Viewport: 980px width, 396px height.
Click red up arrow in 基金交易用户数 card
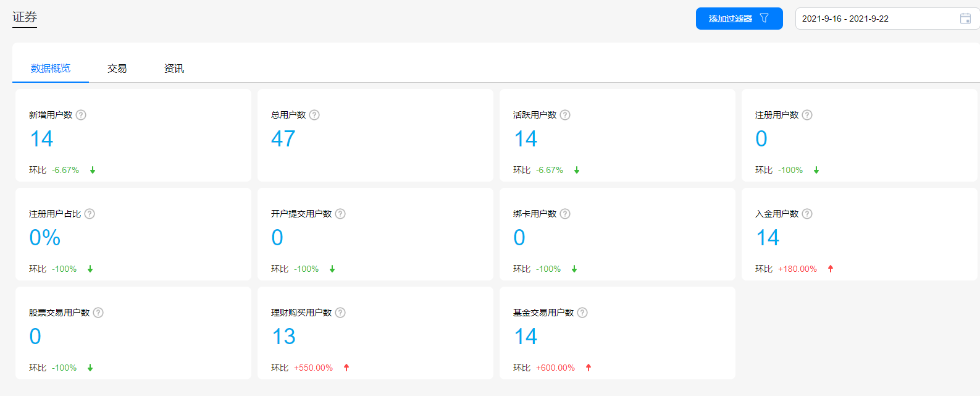click(x=588, y=368)
